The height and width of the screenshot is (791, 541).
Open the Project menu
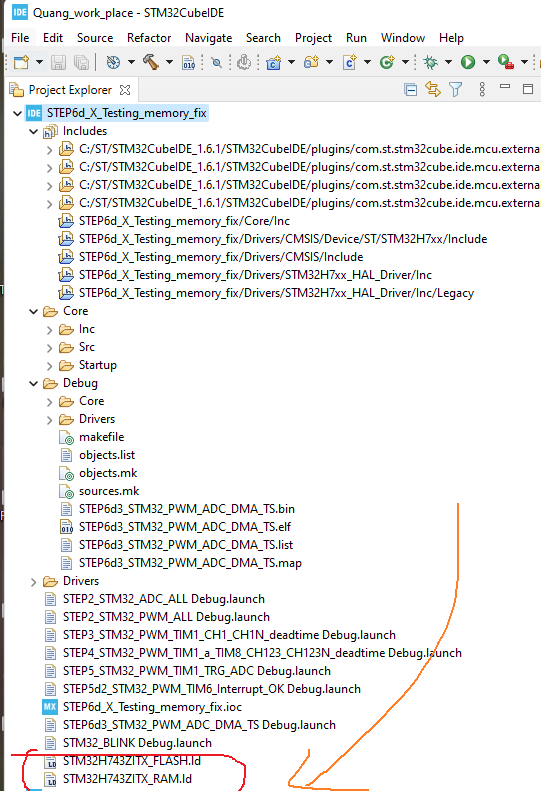pos(313,38)
